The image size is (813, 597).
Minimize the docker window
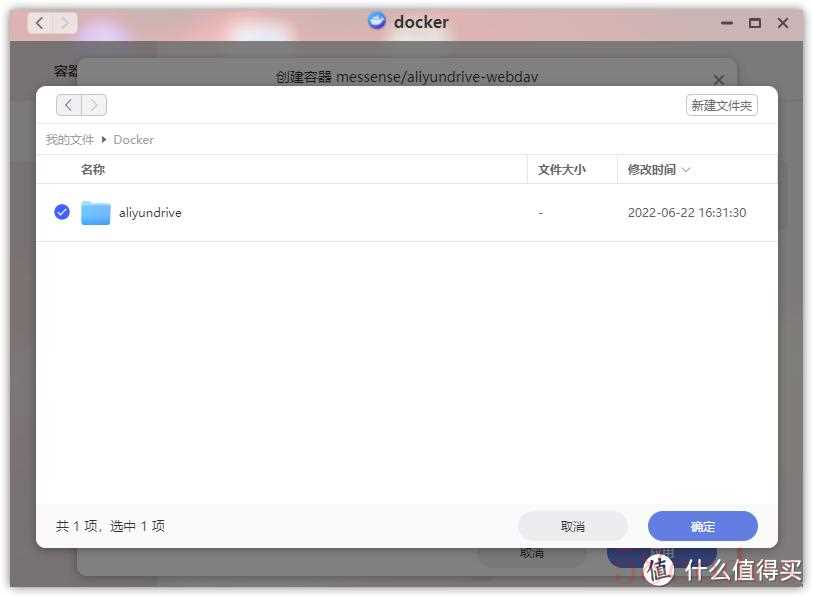click(x=727, y=23)
